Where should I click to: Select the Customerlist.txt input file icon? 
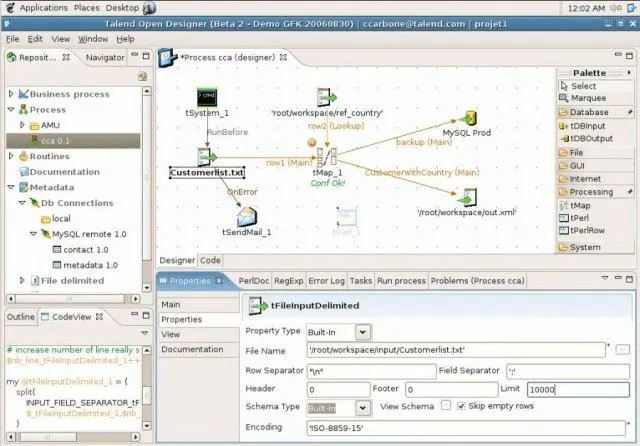tap(207, 157)
